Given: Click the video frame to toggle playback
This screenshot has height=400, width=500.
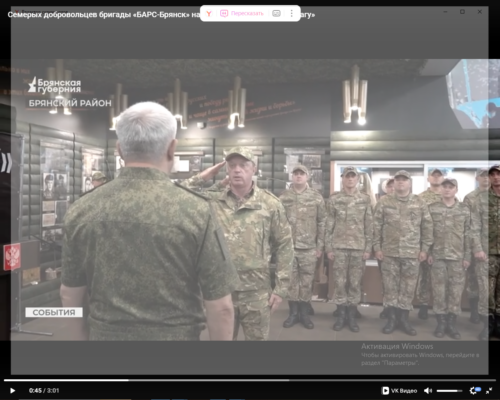Looking at the screenshot, I should 250,200.
